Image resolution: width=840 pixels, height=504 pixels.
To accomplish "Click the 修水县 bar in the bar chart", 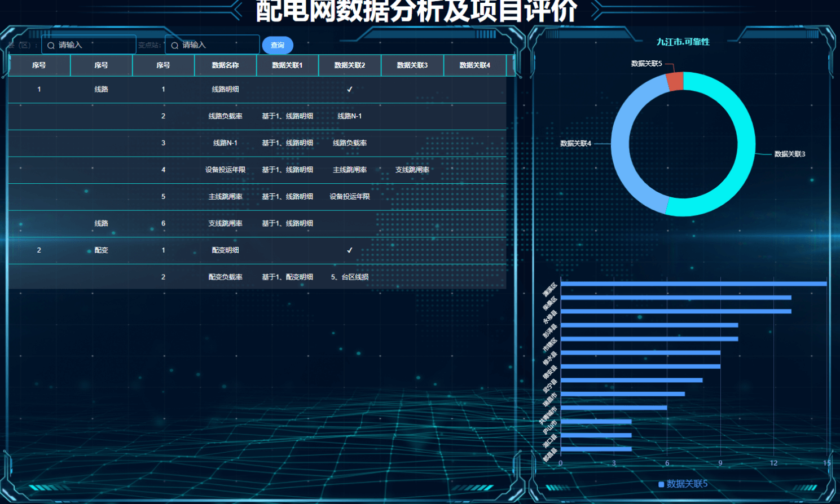I will click(x=640, y=353).
